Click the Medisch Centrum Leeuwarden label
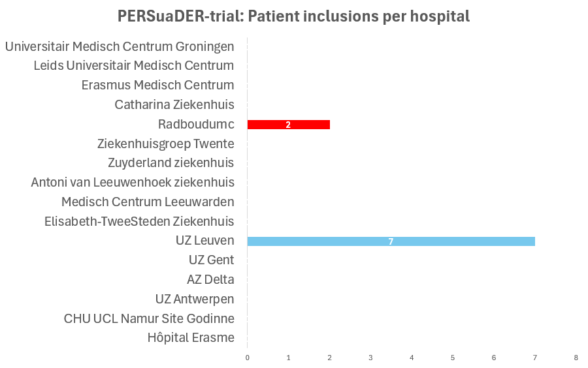The height and width of the screenshot is (368, 588). coord(148,202)
